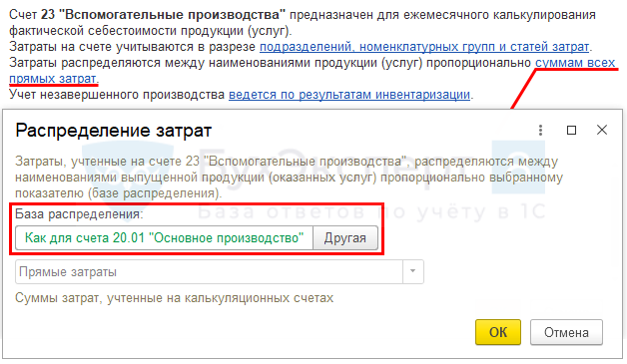Click the Прямые затраты combo field

pyautogui.click(x=219, y=271)
